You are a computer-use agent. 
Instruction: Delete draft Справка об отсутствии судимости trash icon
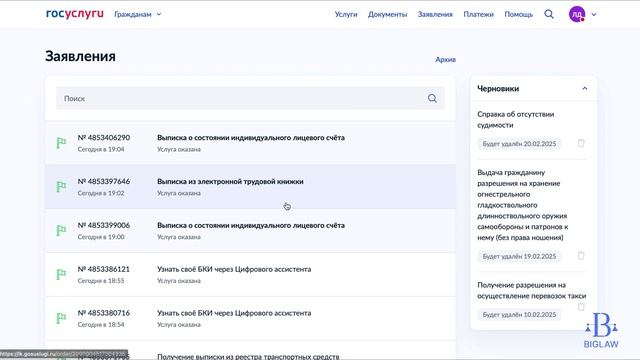(x=581, y=143)
